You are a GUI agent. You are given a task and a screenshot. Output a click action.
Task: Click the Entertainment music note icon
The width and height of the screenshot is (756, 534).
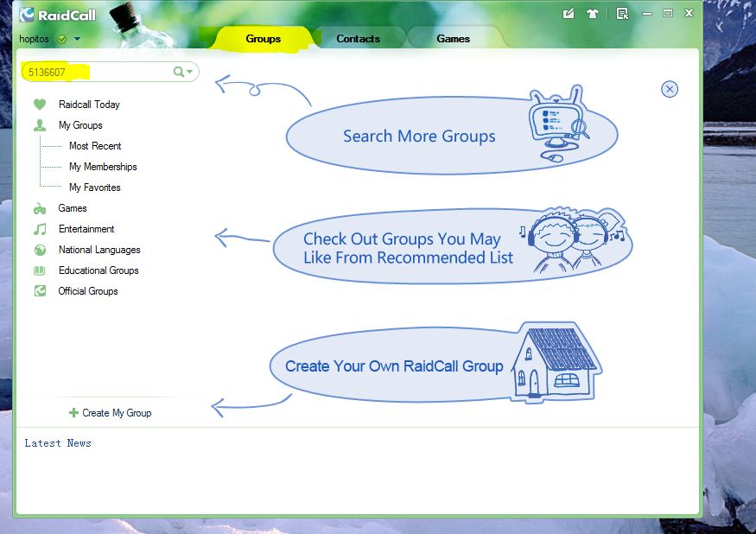pyautogui.click(x=40, y=229)
